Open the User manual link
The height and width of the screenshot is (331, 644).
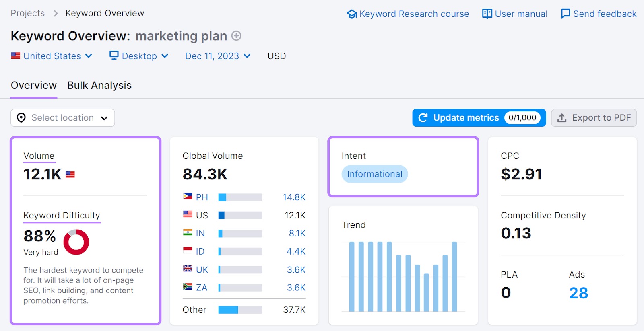(515, 14)
